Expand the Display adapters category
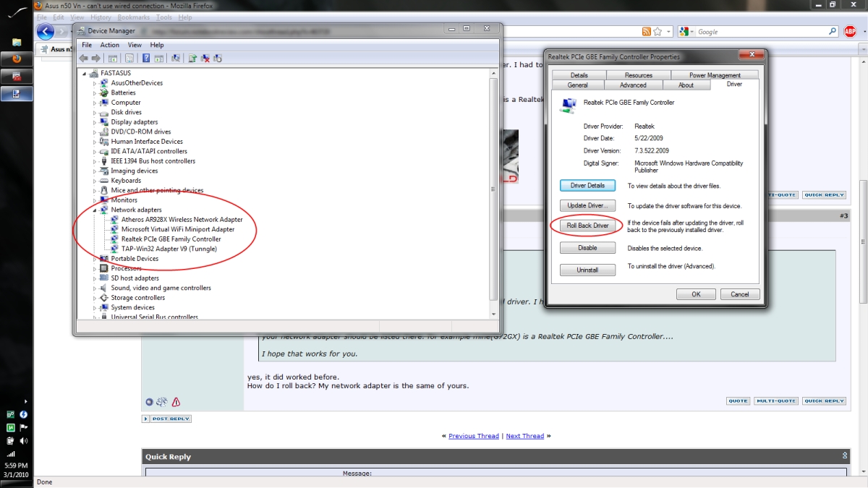868x488 pixels. (x=95, y=122)
